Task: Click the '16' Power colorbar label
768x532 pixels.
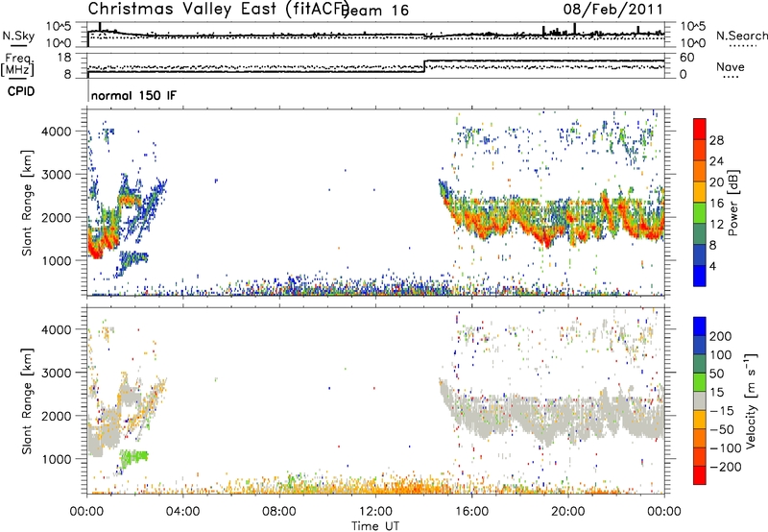Action: coord(716,204)
